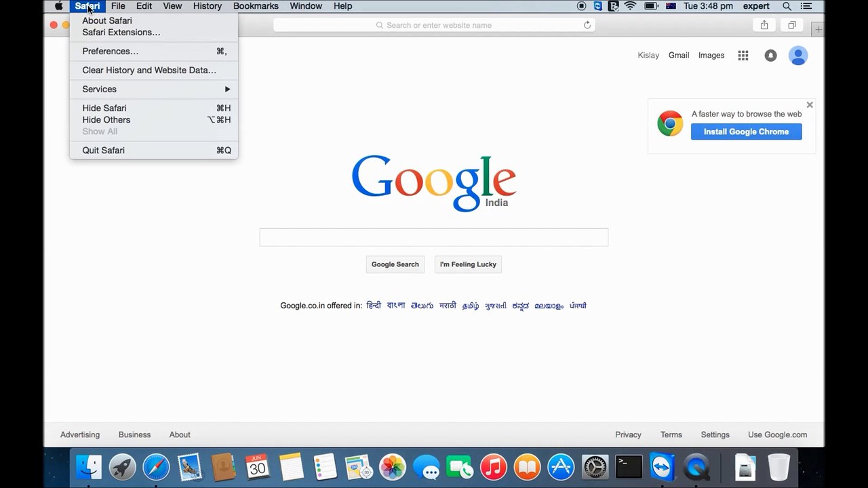Open the Images link

711,56
